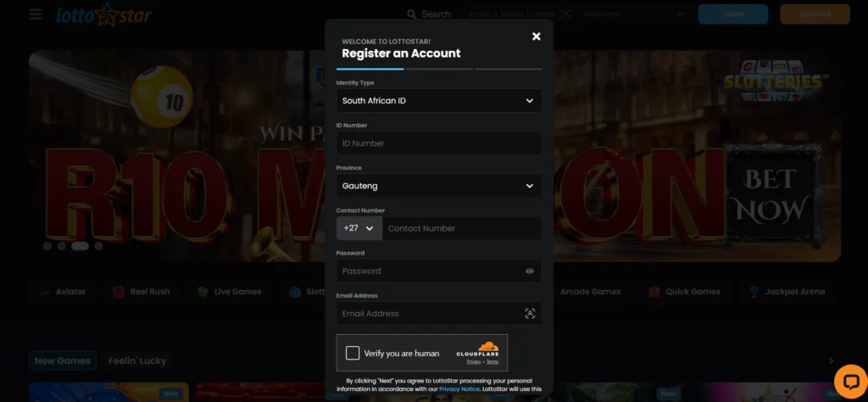868x402 pixels.
Task: Select the Quick Games category tab
Action: tap(685, 292)
